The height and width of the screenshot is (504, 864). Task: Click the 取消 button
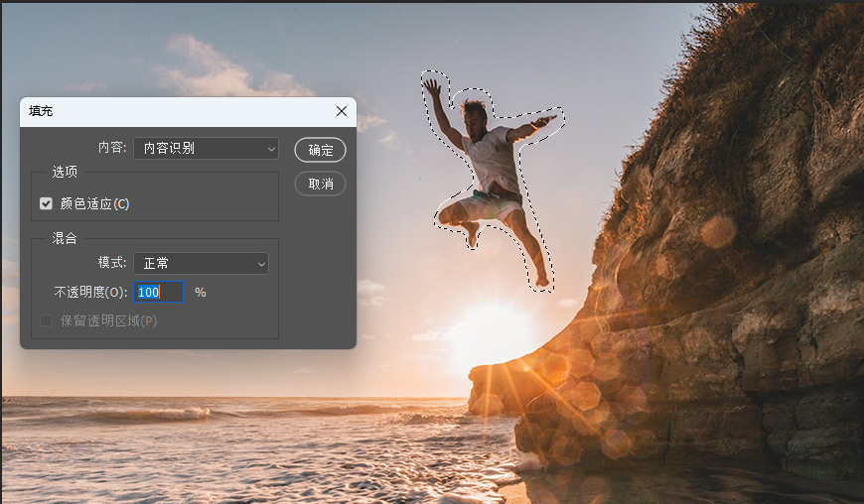[320, 184]
